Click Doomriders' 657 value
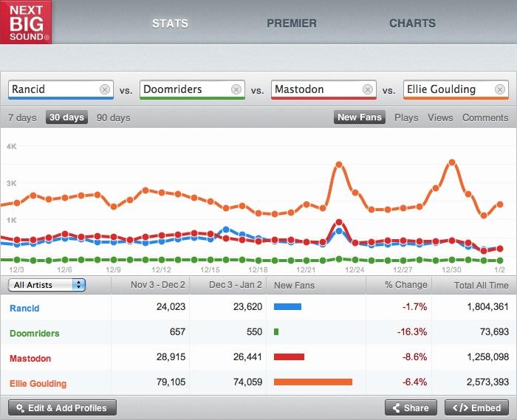Image resolution: width=517 pixels, height=420 pixels. 177,331
